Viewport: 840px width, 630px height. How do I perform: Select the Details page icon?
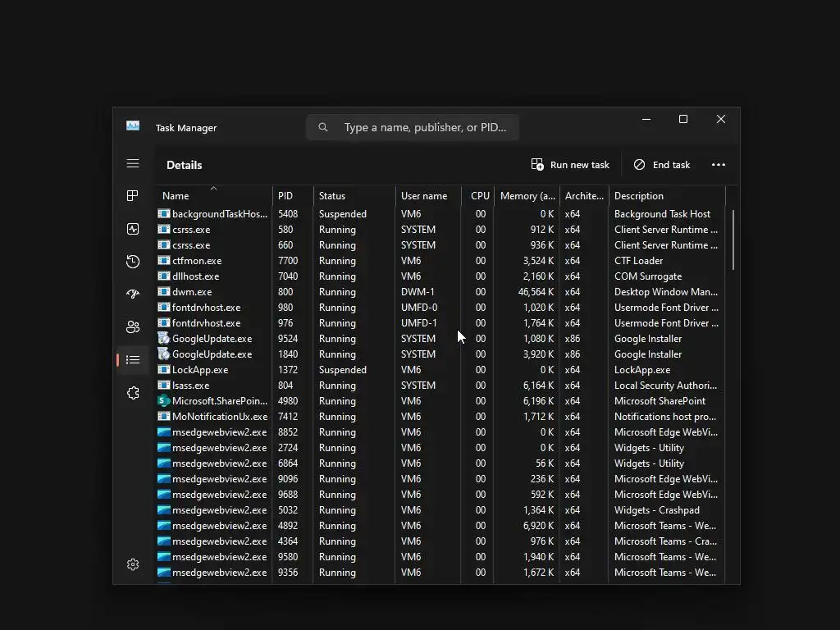tap(133, 359)
